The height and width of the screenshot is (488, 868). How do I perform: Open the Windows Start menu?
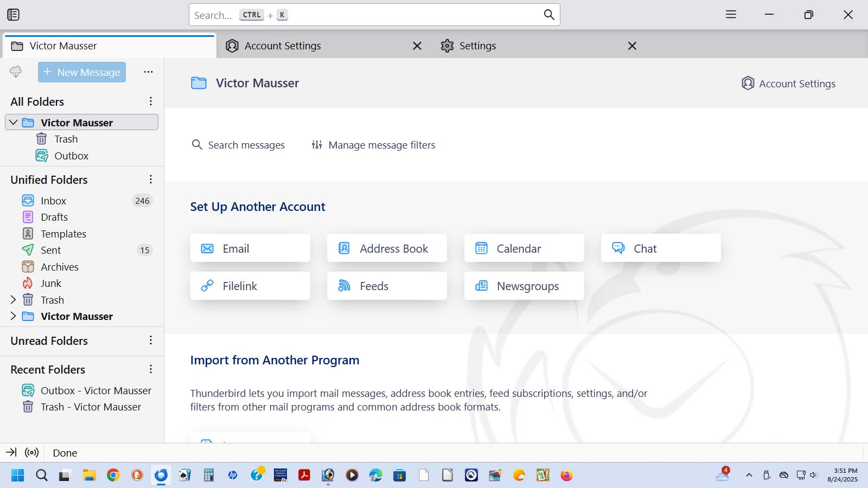[x=17, y=476]
